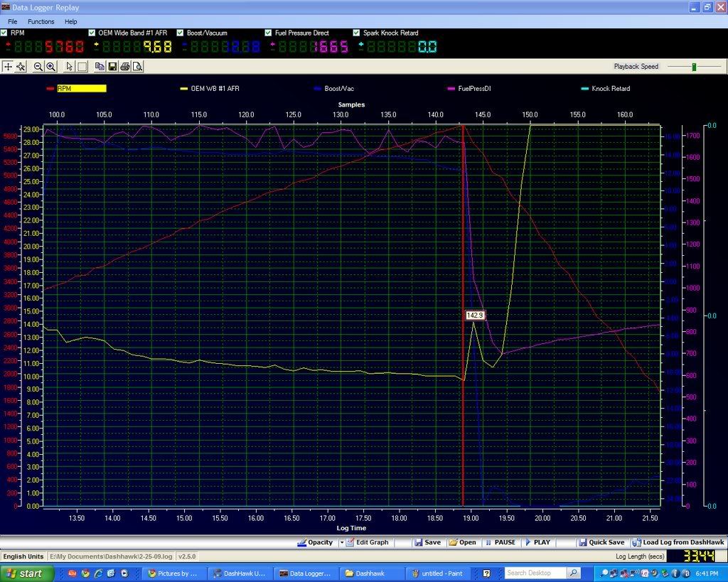Select the Boost/Vac legend entry
This screenshot has height=582, width=728.
[x=334, y=88]
